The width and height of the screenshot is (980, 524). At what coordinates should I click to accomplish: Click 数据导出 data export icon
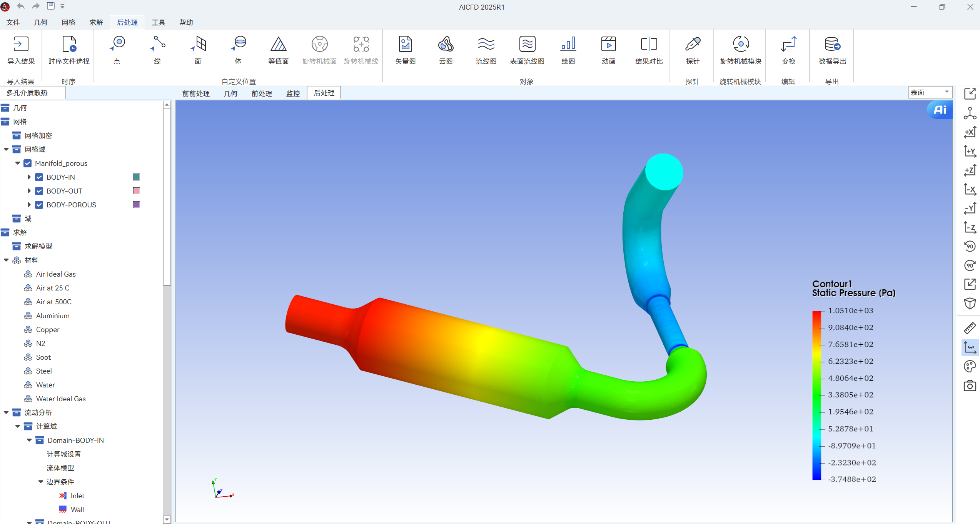832,50
